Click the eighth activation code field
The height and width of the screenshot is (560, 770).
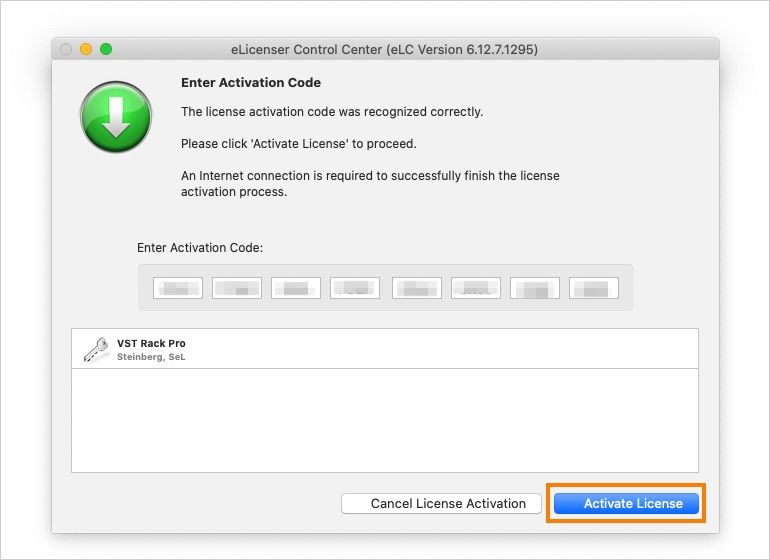[x=594, y=288]
